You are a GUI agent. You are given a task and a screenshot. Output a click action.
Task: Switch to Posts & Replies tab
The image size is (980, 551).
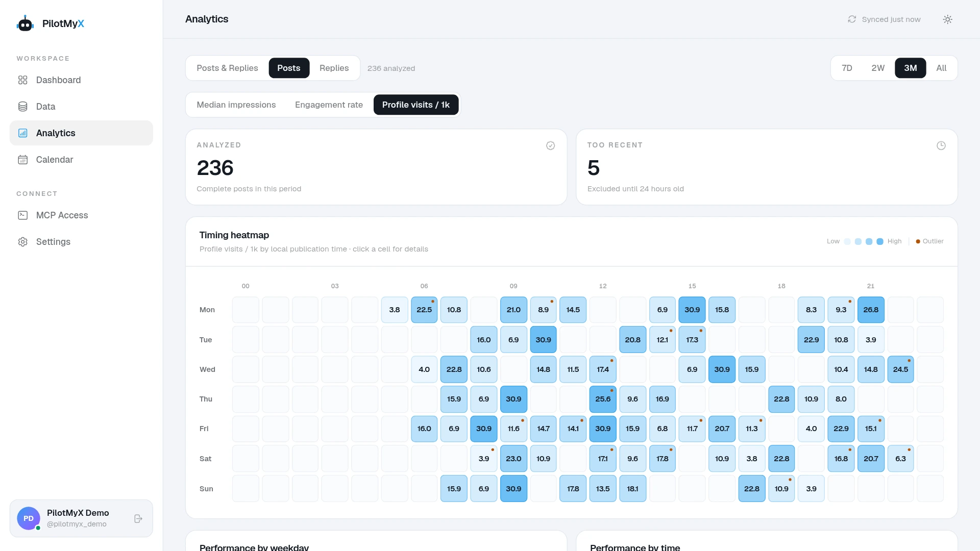tap(227, 68)
